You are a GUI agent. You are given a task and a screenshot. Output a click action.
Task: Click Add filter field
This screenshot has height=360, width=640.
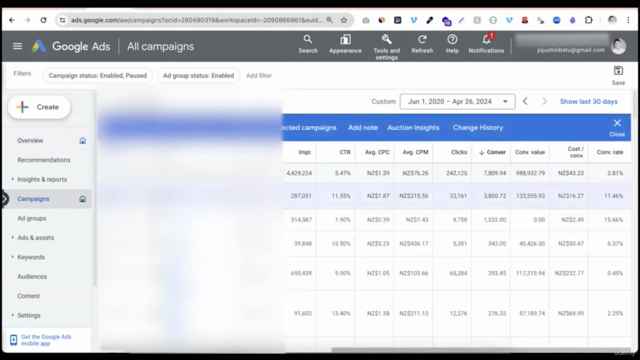pos(258,76)
